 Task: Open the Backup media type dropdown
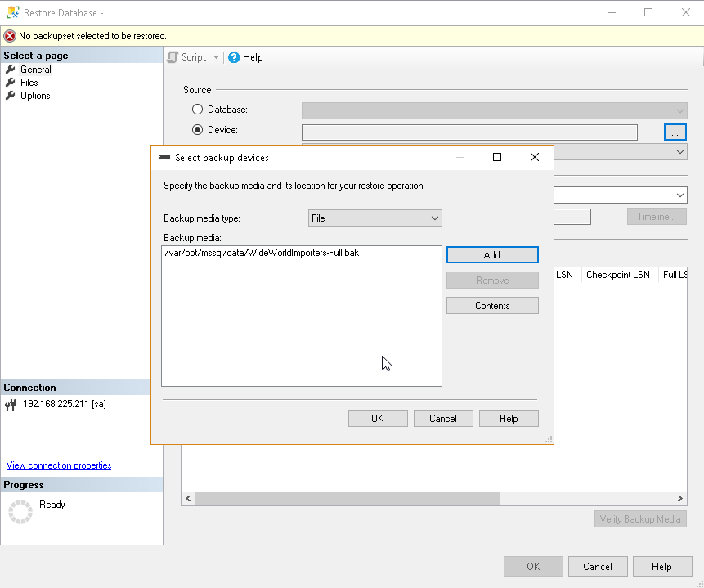375,218
